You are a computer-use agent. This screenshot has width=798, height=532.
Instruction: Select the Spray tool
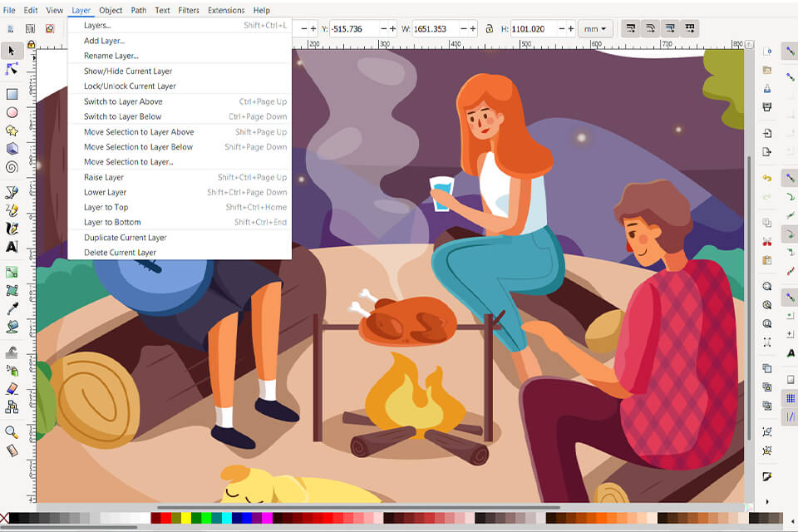[x=12, y=370]
